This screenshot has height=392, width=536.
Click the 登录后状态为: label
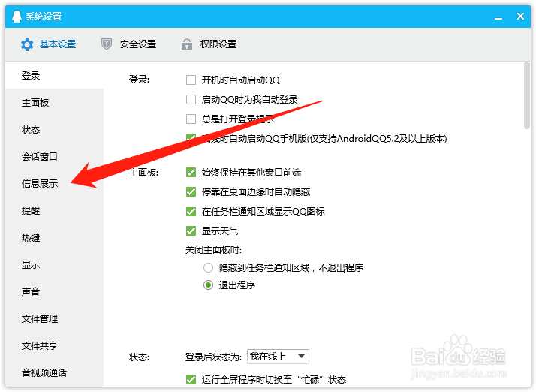(214, 357)
